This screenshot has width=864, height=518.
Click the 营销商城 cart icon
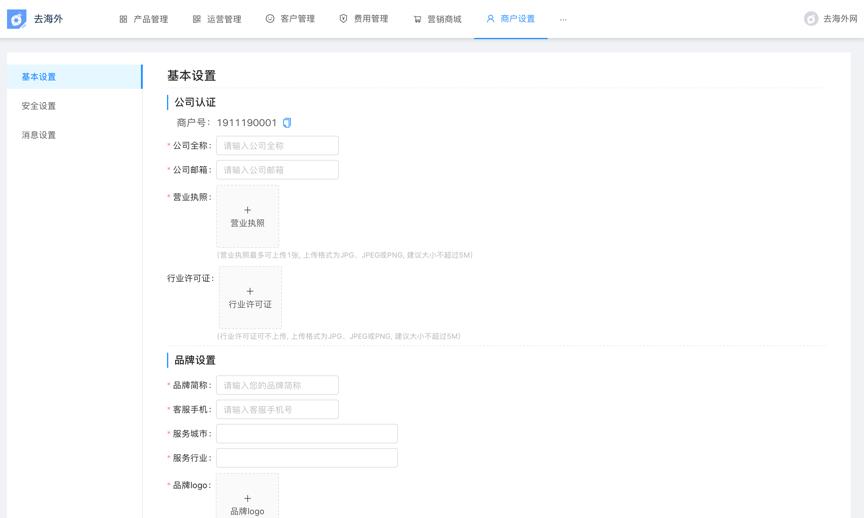pos(417,19)
